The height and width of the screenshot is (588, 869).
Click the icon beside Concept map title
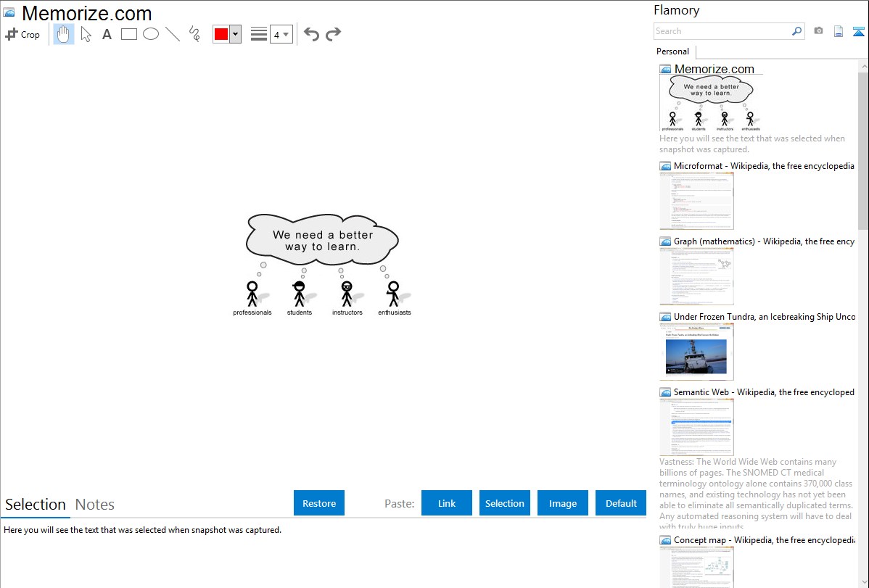(665, 539)
